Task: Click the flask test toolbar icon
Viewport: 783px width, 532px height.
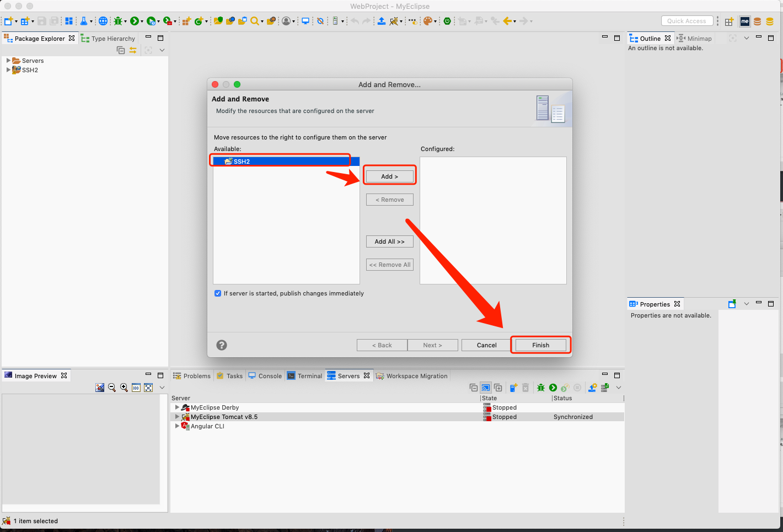Action: pos(84,21)
